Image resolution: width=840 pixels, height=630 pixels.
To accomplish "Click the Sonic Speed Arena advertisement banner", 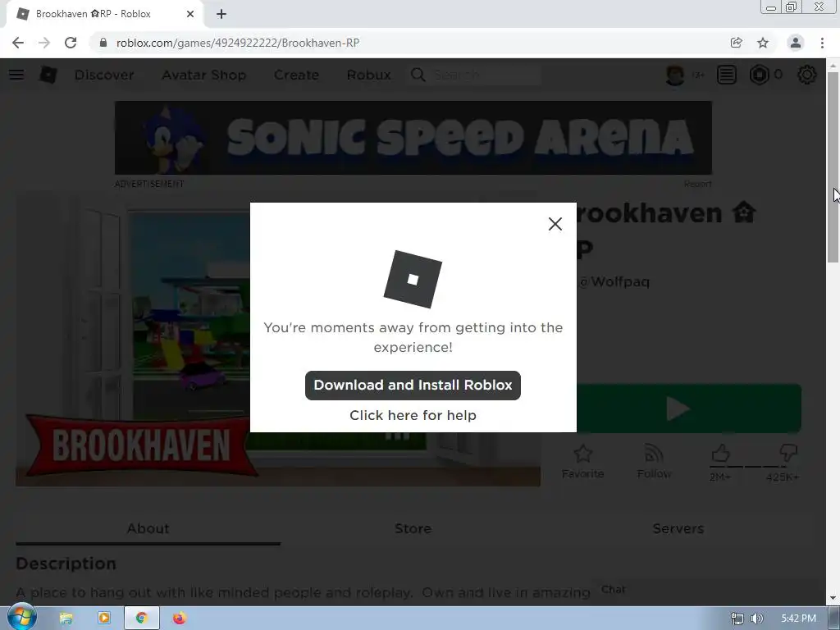I will (x=413, y=138).
